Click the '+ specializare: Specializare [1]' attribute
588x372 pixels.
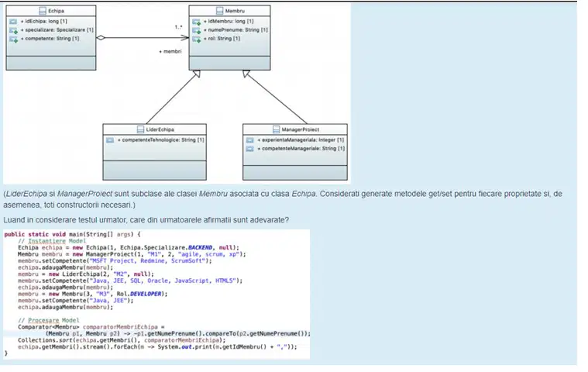[x=57, y=30]
